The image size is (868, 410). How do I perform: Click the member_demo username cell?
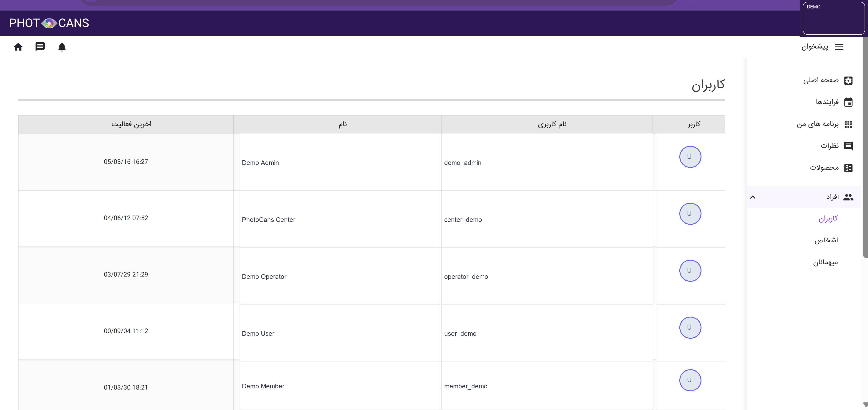point(547,386)
